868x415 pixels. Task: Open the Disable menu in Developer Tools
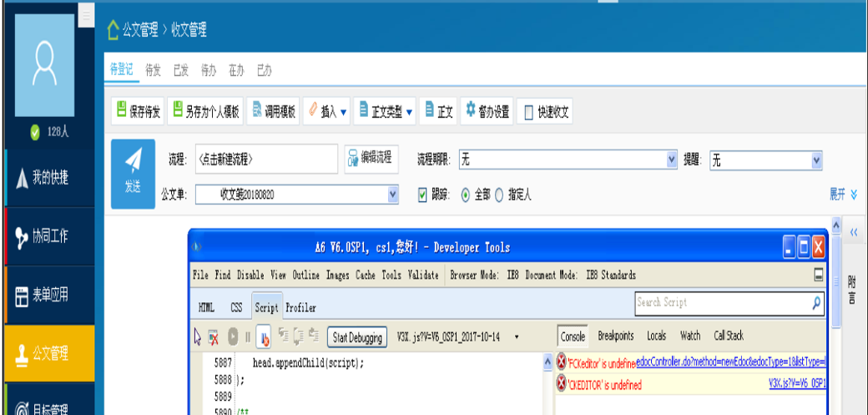click(x=250, y=275)
